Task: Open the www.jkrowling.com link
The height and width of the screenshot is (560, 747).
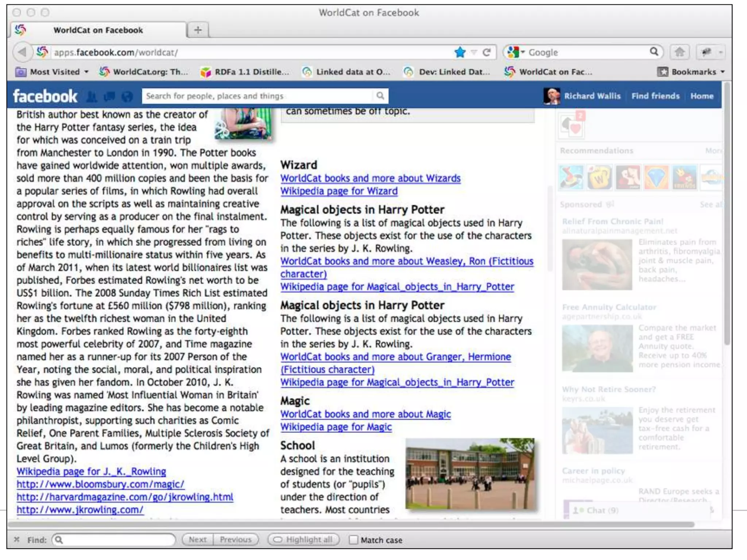Action: tap(80, 510)
